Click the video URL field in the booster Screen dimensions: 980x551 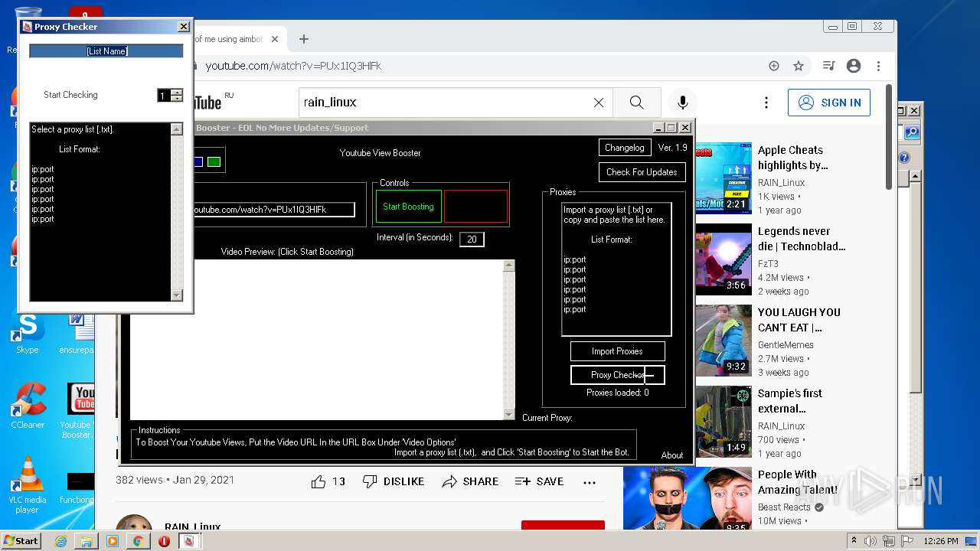click(273, 210)
